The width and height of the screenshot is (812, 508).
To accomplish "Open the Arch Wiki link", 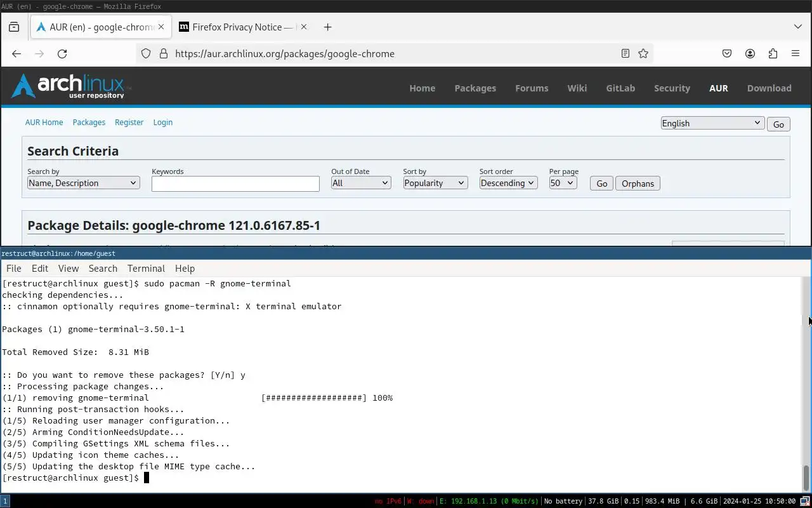I will (x=577, y=88).
